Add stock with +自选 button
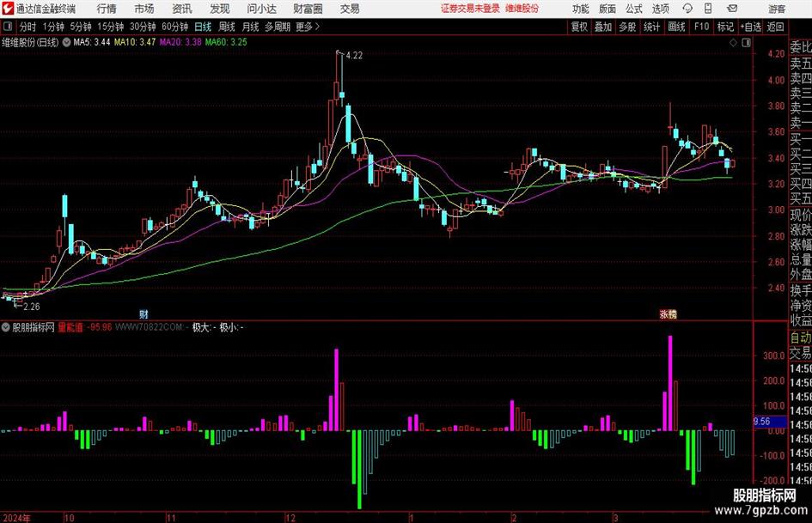The width and height of the screenshot is (812, 523). (x=751, y=27)
